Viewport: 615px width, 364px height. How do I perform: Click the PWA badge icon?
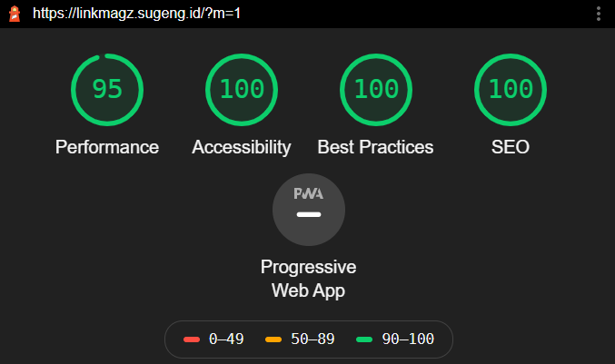tap(309, 210)
